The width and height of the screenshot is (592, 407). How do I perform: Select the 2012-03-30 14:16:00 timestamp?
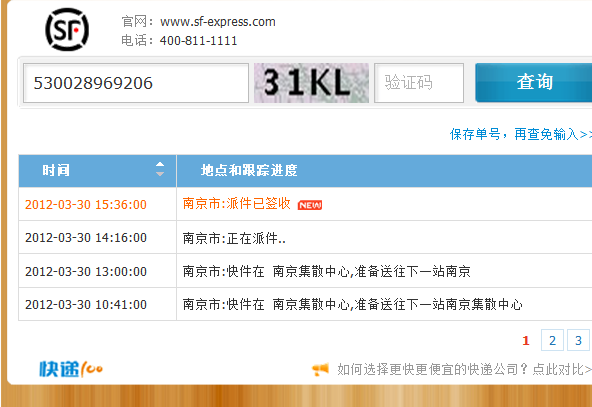point(86,238)
